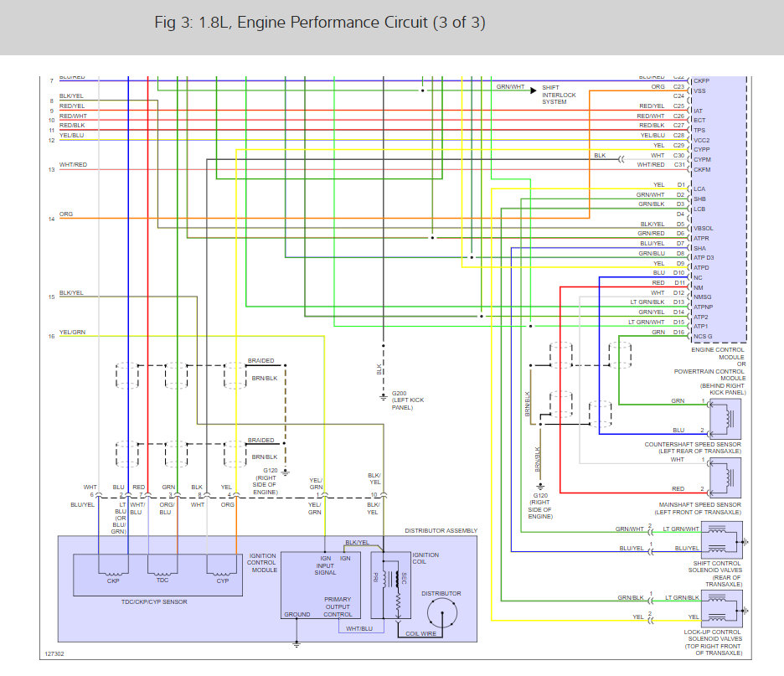The image size is (784, 676).
Task: Click connector pin label 'C23'
Action: click(x=678, y=86)
